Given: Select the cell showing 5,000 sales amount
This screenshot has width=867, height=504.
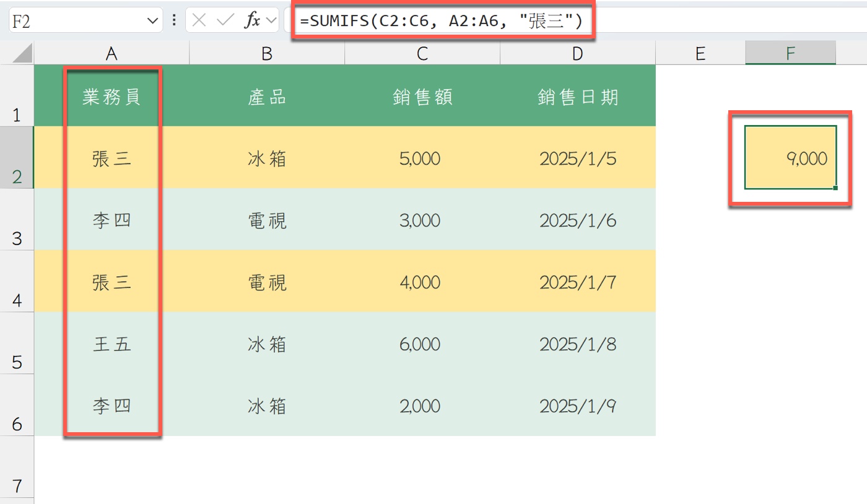Looking at the screenshot, I should pos(422,158).
